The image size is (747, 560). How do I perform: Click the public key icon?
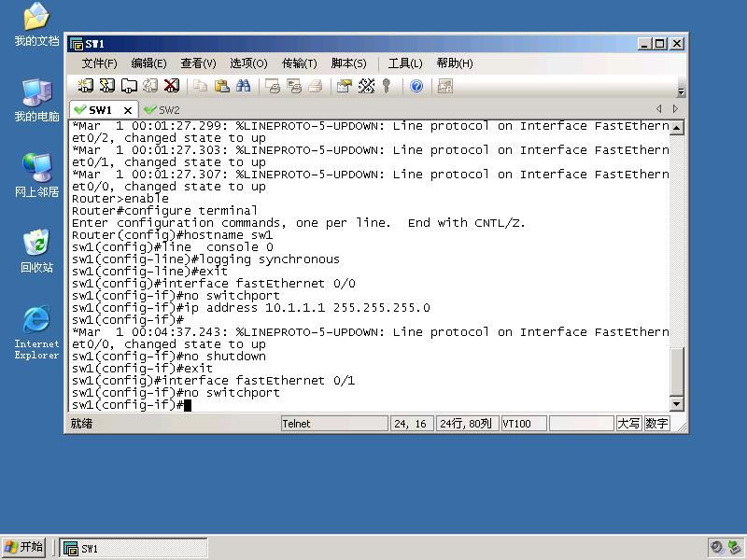[x=387, y=86]
